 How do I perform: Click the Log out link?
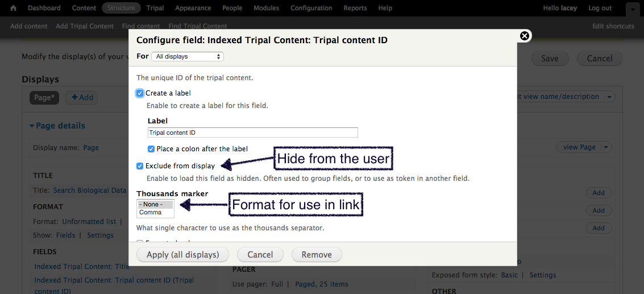point(600,9)
